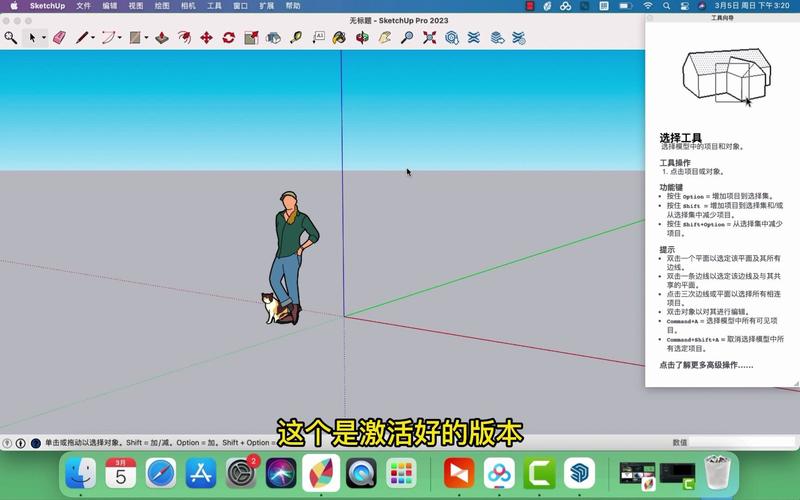Viewport: 800px width, 500px height.
Task: Open the green Camtasia icon in Dock
Action: (x=539, y=473)
